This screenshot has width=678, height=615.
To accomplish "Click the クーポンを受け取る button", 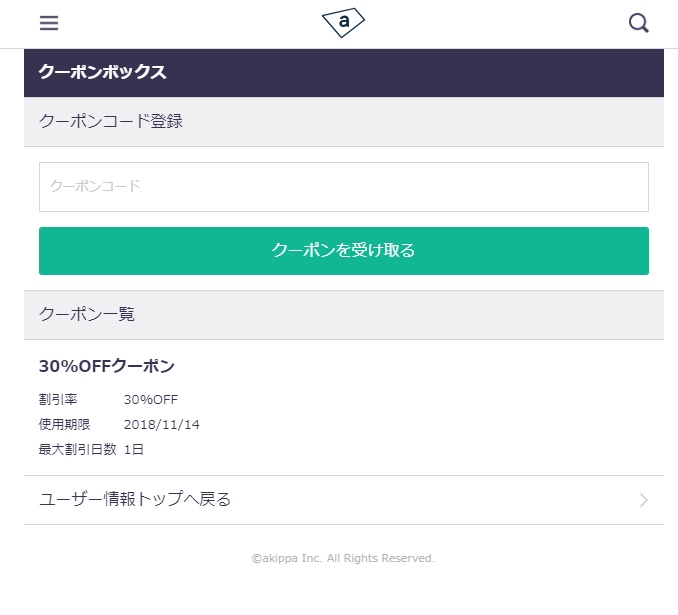I will click(x=344, y=251).
